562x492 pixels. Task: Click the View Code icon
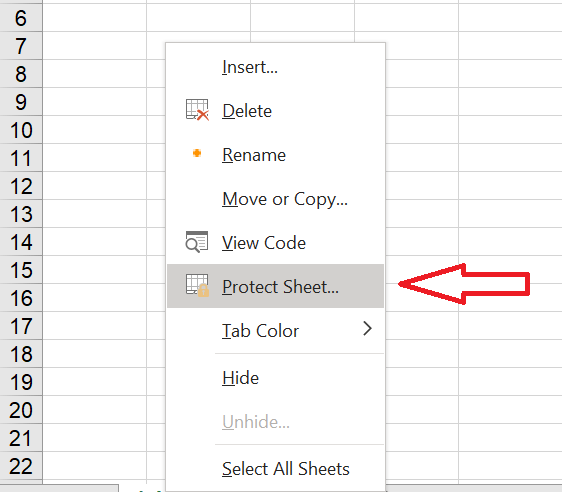[196, 242]
